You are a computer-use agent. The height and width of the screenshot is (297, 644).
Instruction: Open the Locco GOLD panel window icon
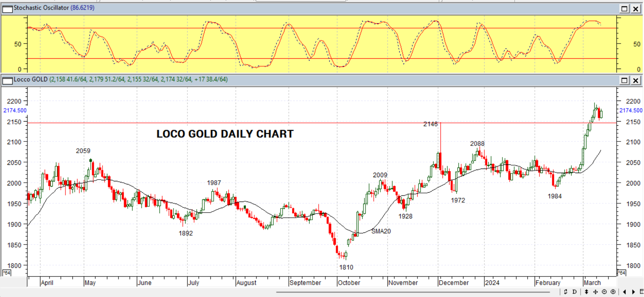7,81
